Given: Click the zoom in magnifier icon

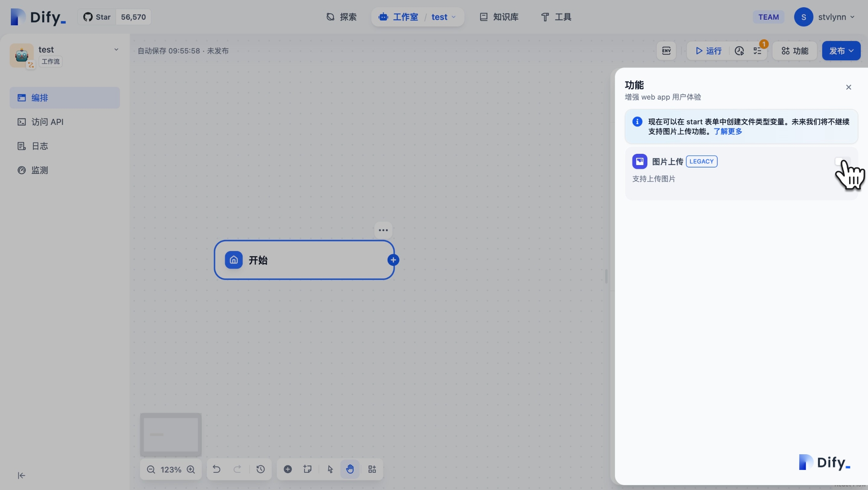Looking at the screenshot, I should (x=191, y=469).
